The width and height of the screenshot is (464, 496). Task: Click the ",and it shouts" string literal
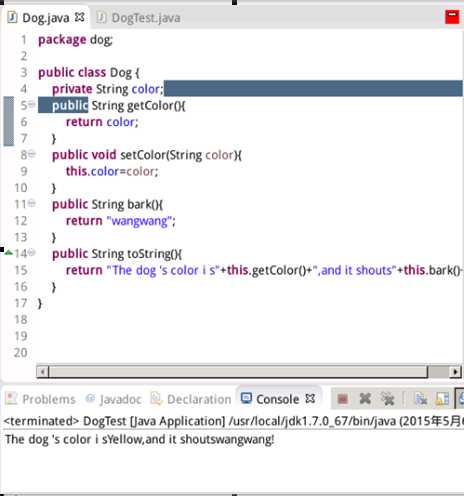pyautogui.click(x=355, y=270)
